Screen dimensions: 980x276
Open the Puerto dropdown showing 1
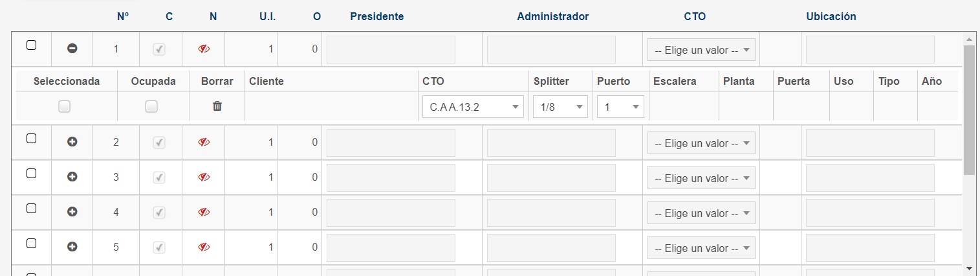coord(620,107)
